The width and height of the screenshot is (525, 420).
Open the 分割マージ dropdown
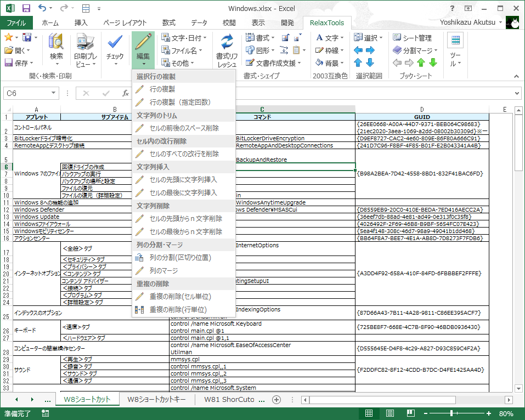(415, 50)
